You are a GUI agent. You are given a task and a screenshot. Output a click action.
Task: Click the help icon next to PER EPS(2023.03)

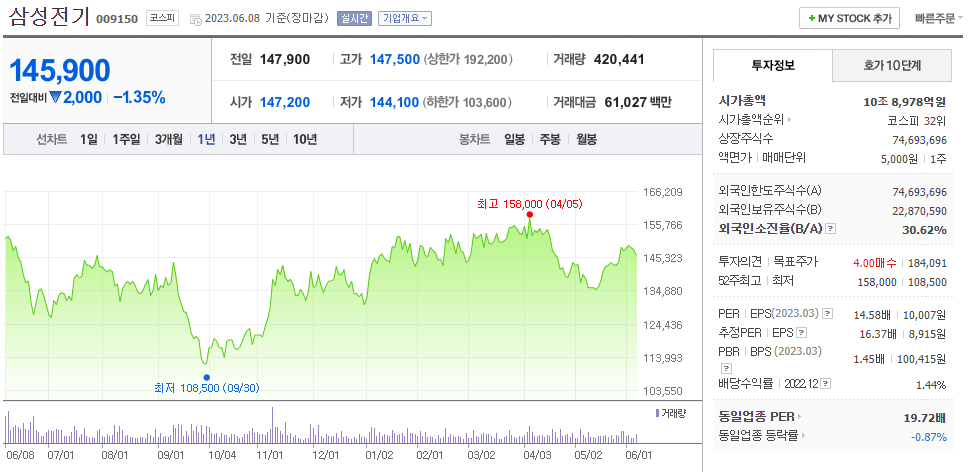(827, 314)
